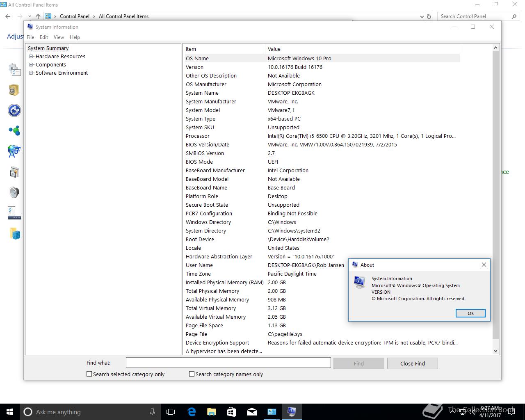Click the taskbar clock showing 9:27 AM
525x420 pixels.
490,412
